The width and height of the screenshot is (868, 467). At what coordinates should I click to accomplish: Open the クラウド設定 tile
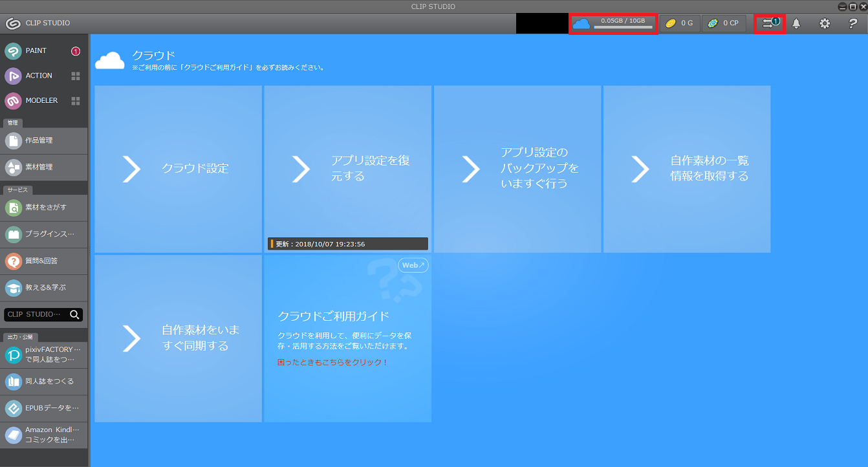[179, 169]
